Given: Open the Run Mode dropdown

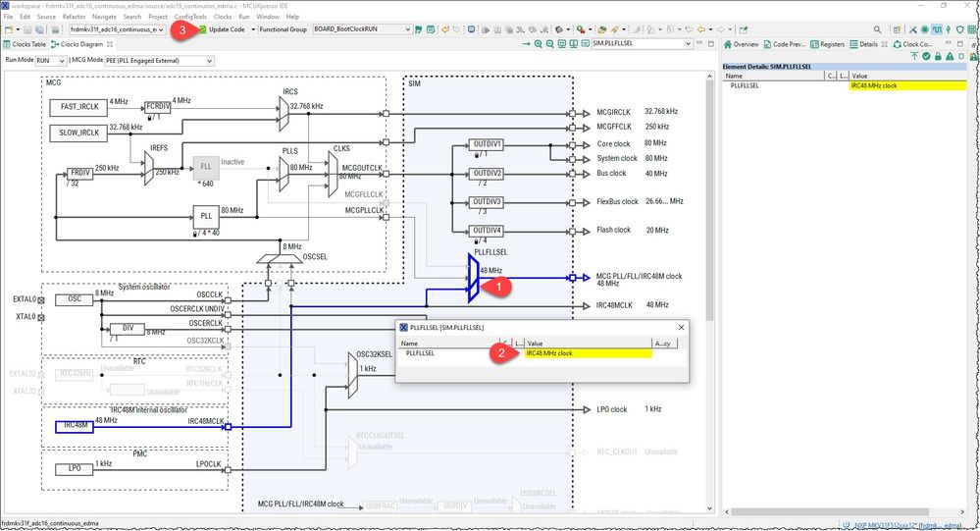Looking at the screenshot, I should tap(51, 61).
